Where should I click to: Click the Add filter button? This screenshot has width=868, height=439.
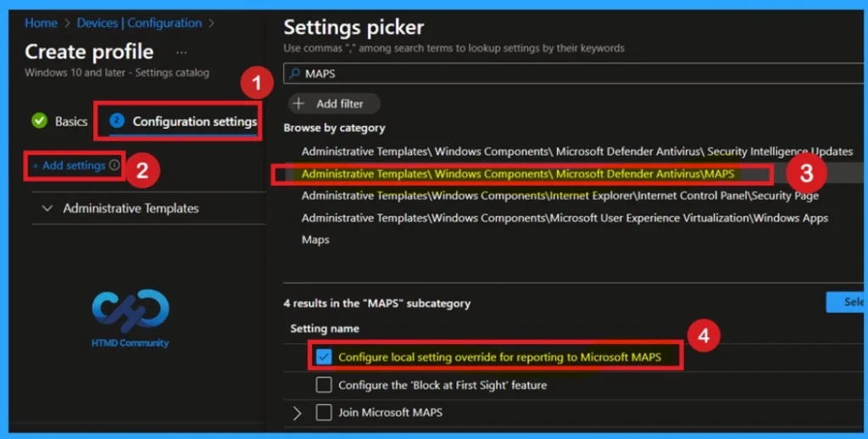click(x=334, y=103)
